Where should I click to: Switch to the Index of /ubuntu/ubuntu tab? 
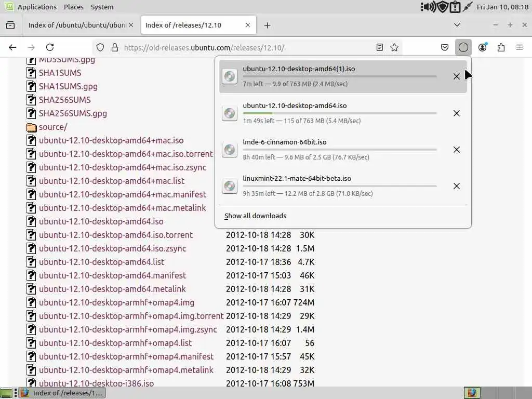[x=77, y=25]
